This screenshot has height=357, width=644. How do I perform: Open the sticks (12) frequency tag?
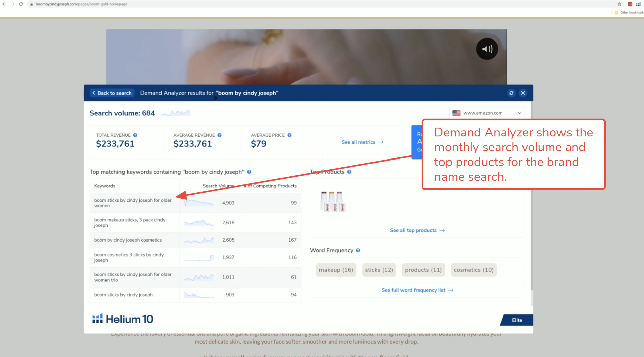pyautogui.click(x=379, y=270)
